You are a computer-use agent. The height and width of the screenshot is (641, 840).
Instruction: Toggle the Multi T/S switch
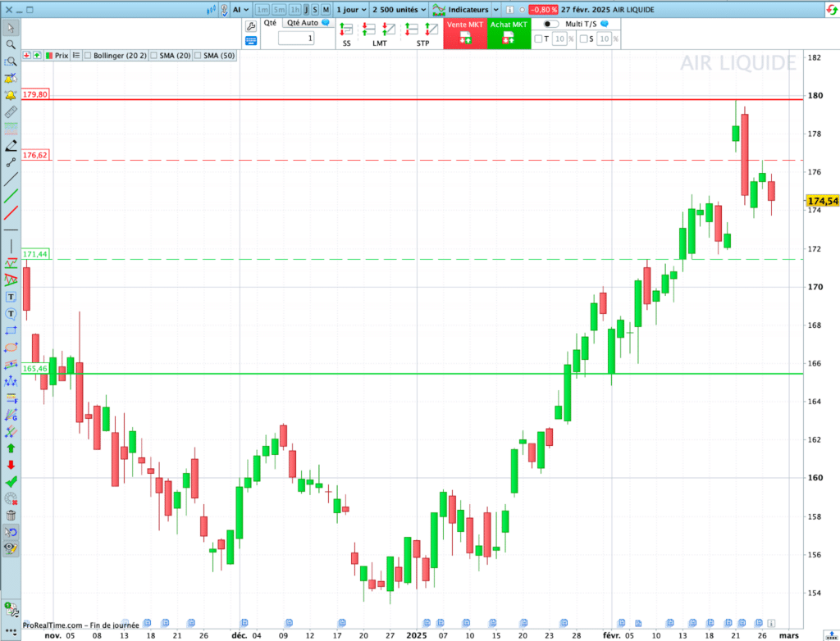(x=550, y=24)
